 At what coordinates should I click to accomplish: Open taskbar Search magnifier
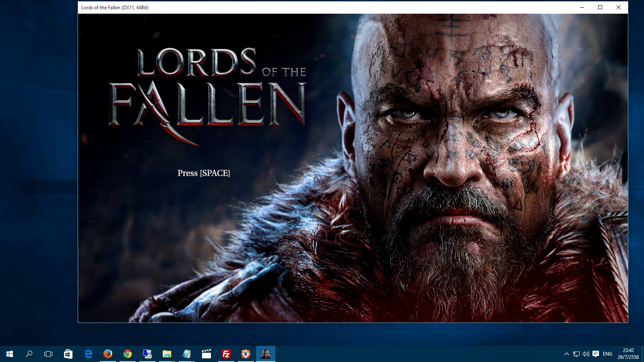pos(29,354)
